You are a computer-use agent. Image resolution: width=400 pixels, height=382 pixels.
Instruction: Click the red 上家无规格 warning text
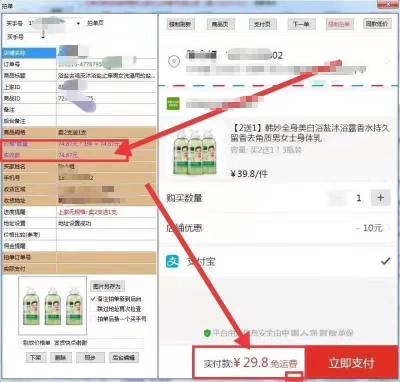[x=88, y=212]
